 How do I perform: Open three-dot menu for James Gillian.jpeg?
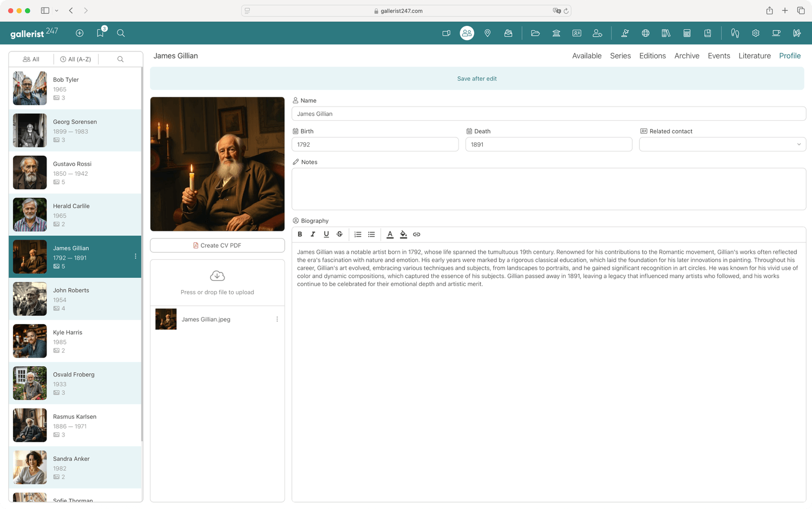[277, 319]
